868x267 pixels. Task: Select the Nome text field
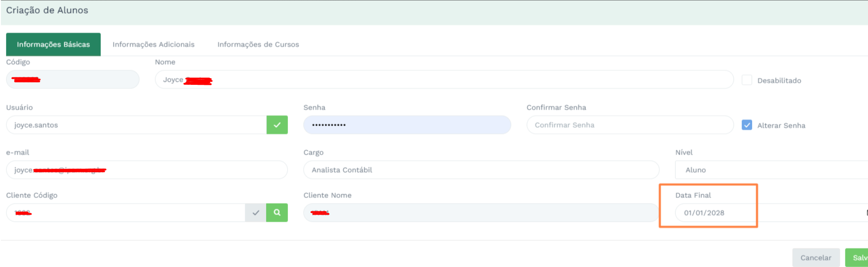coord(444,80)
